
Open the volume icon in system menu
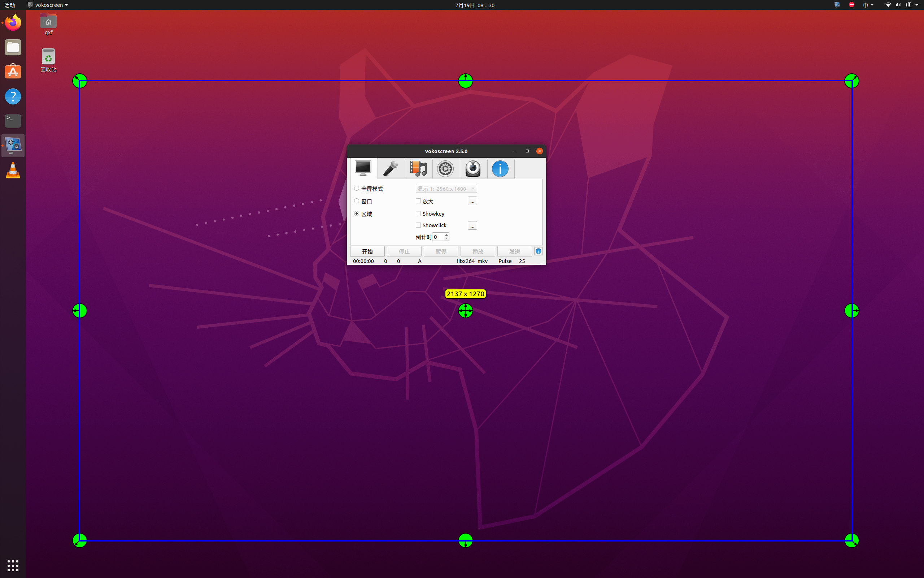pyautogui.click(x=898, y=5)
